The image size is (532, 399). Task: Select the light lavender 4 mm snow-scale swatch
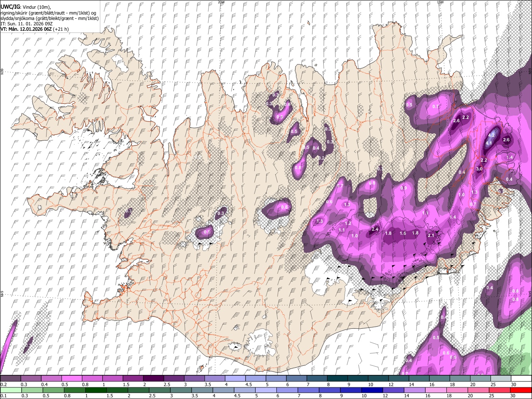[235, 378]
